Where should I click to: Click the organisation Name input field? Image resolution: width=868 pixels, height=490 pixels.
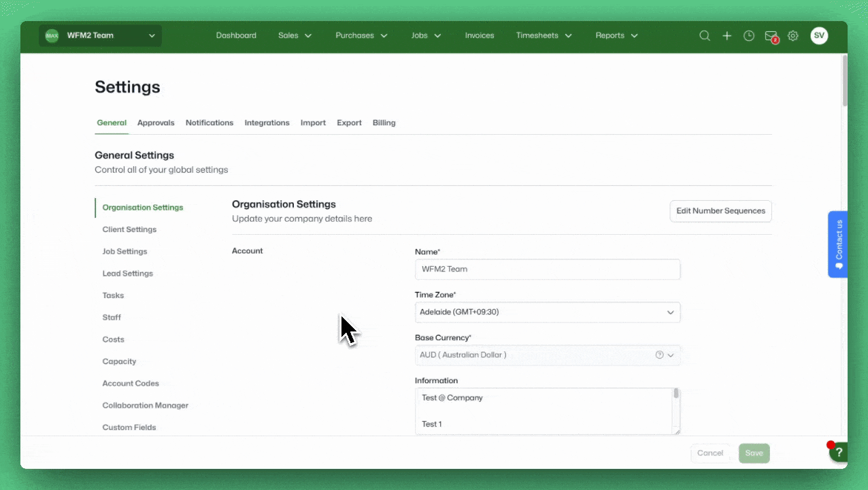(548, 269)
